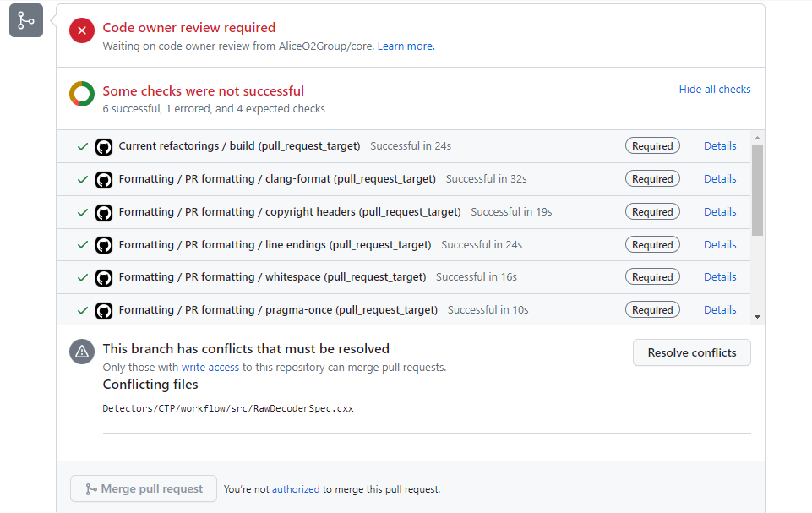Click the Successful in 10s status text
812x513 pixels.
(488, 310)
